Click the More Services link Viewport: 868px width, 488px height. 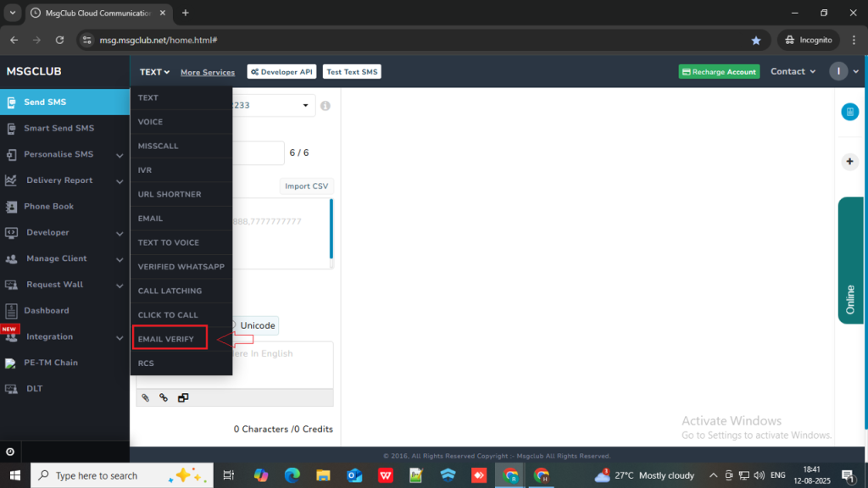click(x=208, y=73)
